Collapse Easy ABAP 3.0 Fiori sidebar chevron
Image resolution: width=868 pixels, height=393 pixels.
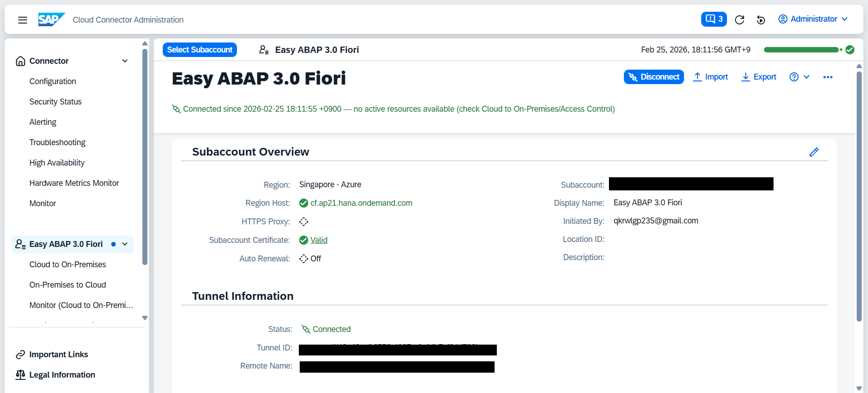tap(125, 244)
